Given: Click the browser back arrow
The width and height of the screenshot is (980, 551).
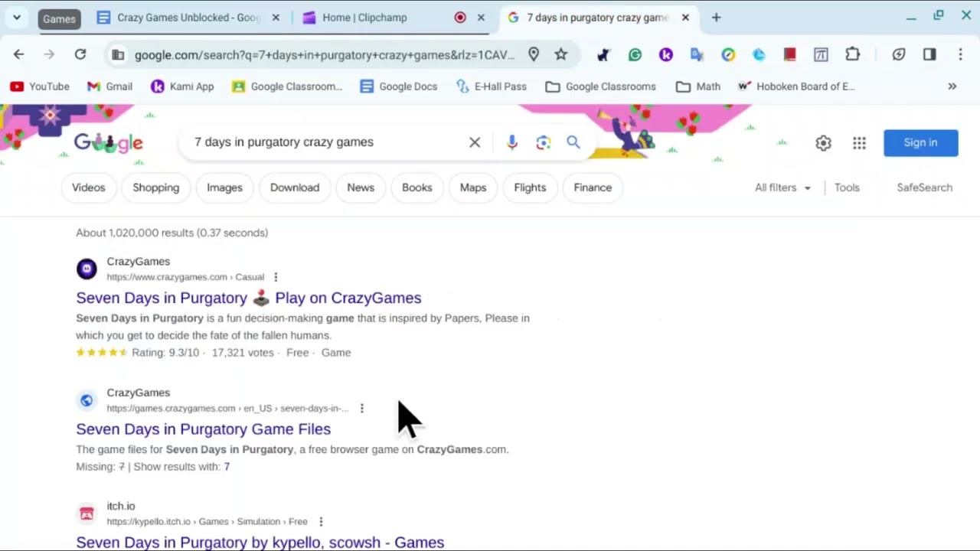Looking at the screenshot, I should tap(19, 54).
